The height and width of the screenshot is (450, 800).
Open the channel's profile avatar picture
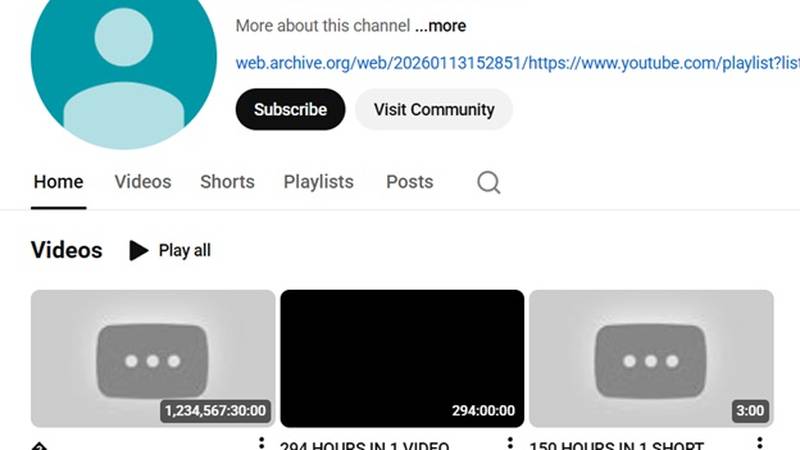(123, 62)
